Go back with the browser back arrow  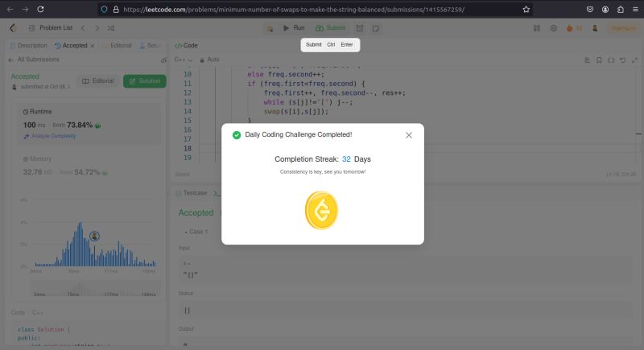pyautogui.click(x=10, y=9)
